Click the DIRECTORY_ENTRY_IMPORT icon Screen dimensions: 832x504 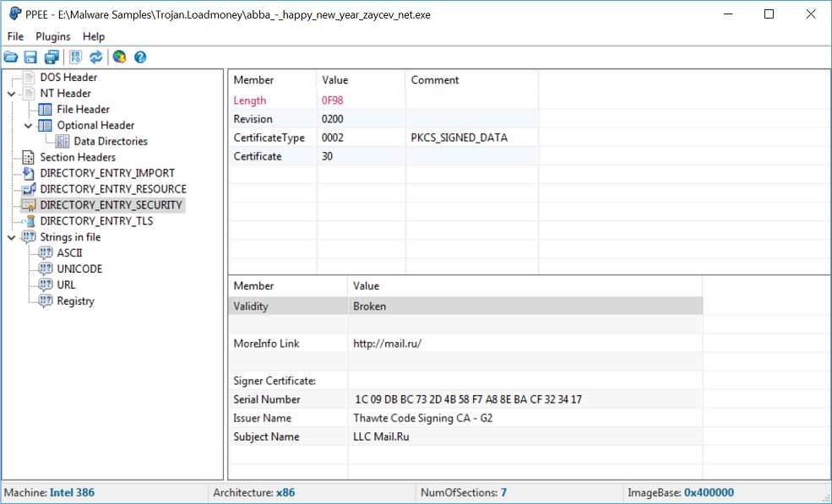click(29, 173)
